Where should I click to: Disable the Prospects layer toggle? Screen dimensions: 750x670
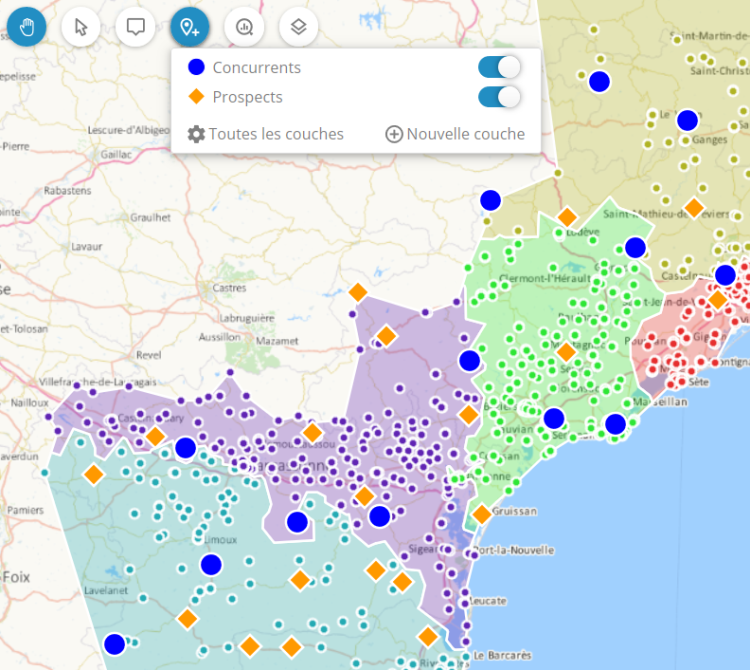(499, 97)
